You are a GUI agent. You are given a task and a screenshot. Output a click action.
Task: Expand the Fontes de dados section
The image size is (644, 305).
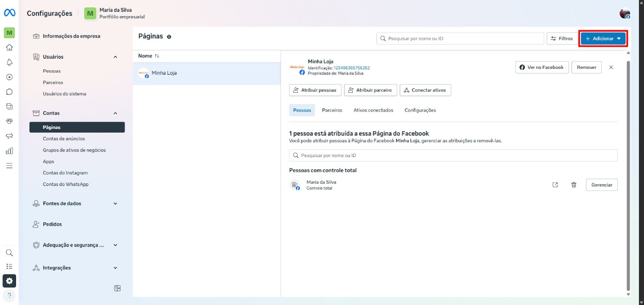click(x=115, y=203)
